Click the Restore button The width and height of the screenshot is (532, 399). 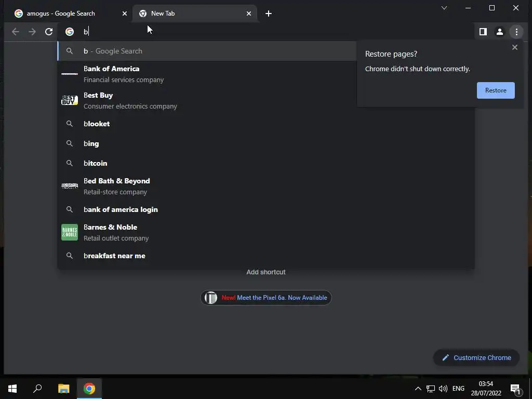496,90
